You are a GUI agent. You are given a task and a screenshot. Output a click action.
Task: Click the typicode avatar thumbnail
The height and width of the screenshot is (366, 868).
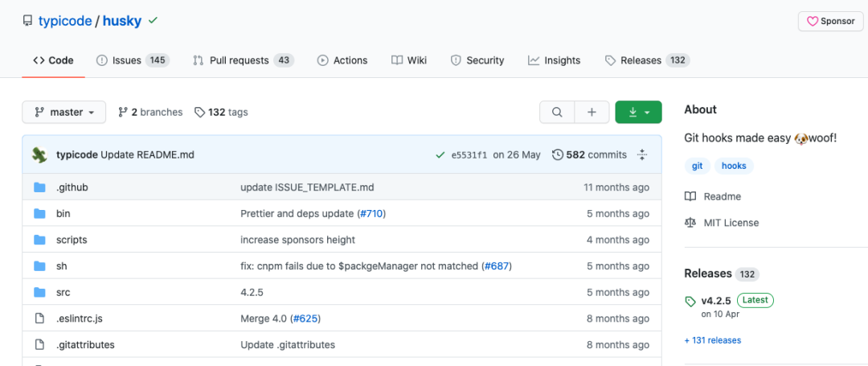click(x=39, y=154)
